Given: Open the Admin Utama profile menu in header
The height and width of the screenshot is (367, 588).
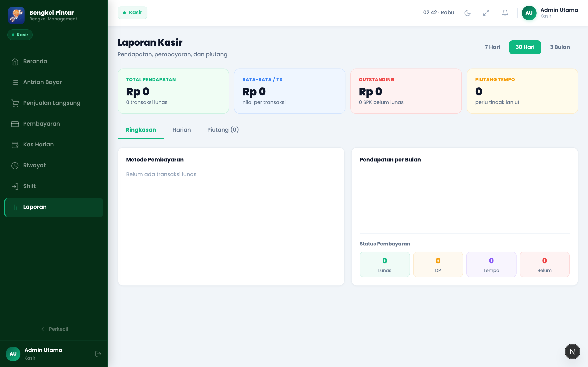Looking at the screenshot, I should coord(550,13).
